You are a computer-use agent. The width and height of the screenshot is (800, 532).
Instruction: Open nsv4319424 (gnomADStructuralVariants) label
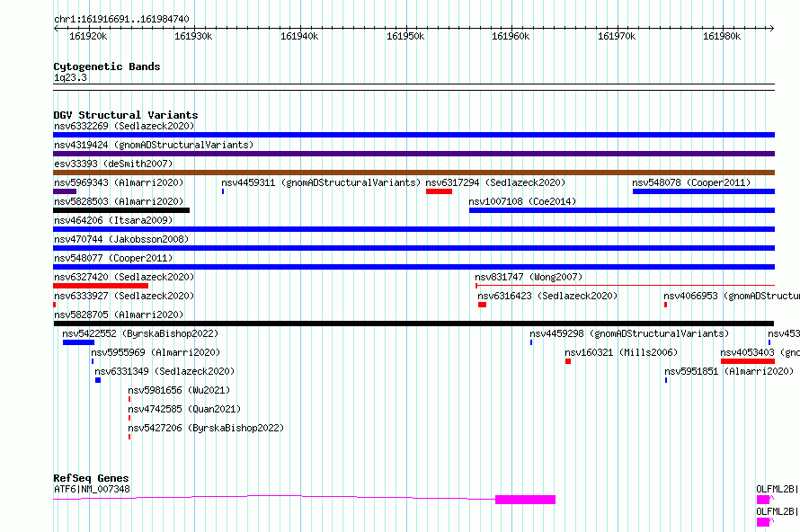click(x=154, y=145)
